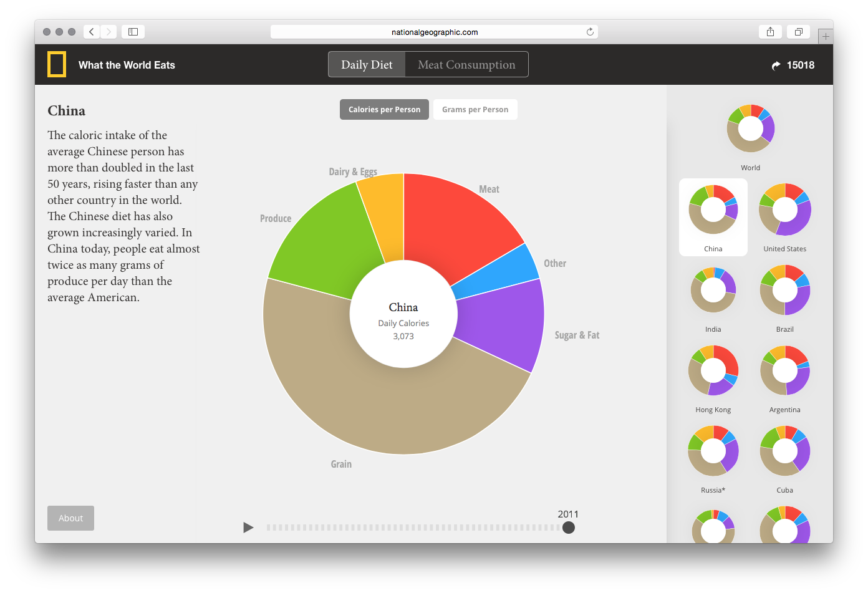Screen dimensions: 868x593
Task: Select the Brazil donut chart
Action: [784, 290]
